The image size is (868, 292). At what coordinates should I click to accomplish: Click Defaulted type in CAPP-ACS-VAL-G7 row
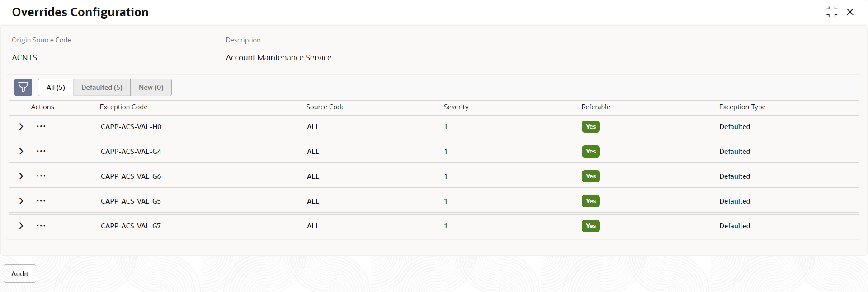735,226
